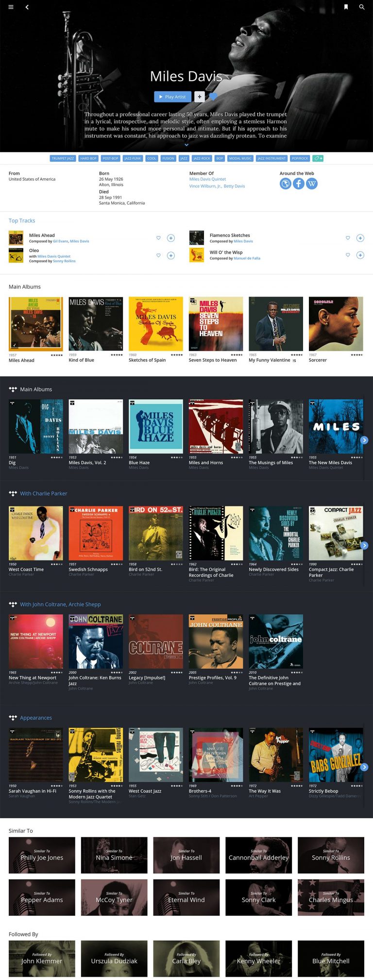
Task: Open the Facebook icon under Around the Web
Action: (298, 184)
